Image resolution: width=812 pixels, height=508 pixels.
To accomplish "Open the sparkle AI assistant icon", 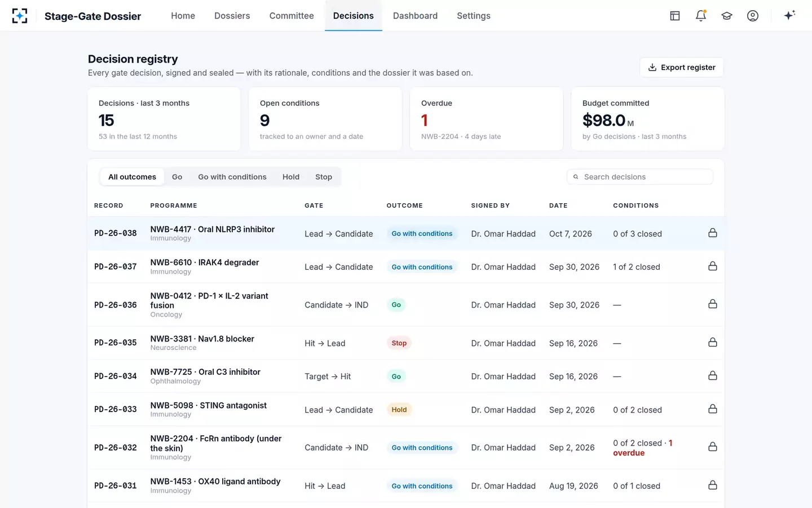I will click(x=789, y=15).
